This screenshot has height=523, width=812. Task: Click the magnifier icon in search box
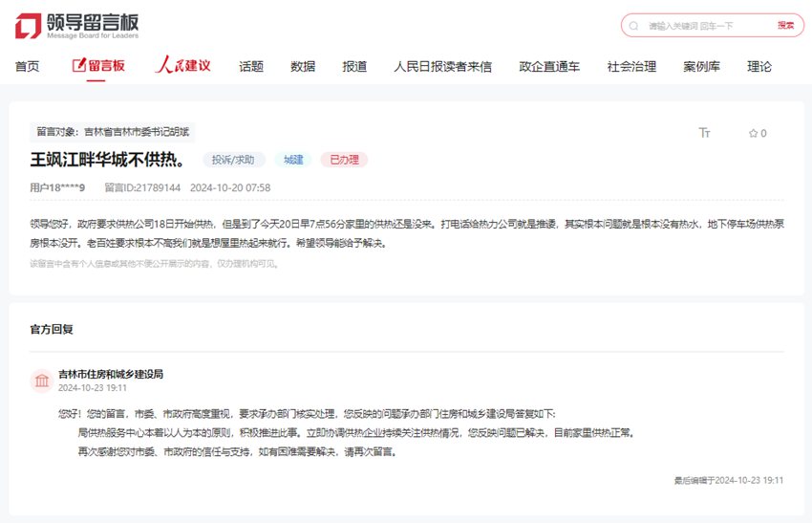[x=635, y=26]
